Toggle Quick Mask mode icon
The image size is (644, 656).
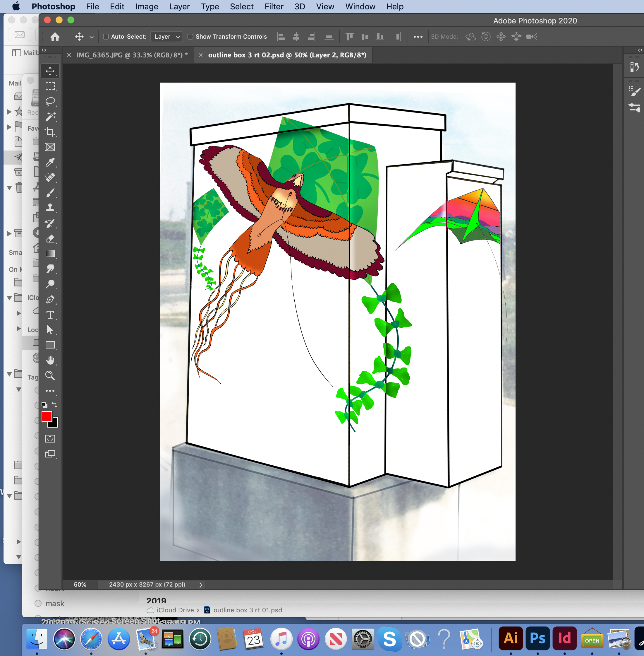click(50, 439)
